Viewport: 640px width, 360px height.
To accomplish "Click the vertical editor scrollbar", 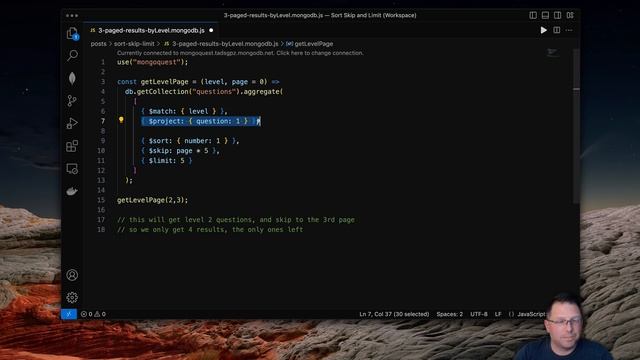I will [576, 127].
